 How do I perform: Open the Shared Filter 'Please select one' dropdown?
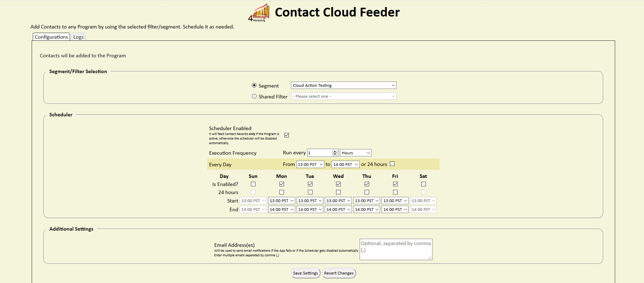[x=343, y=96]
